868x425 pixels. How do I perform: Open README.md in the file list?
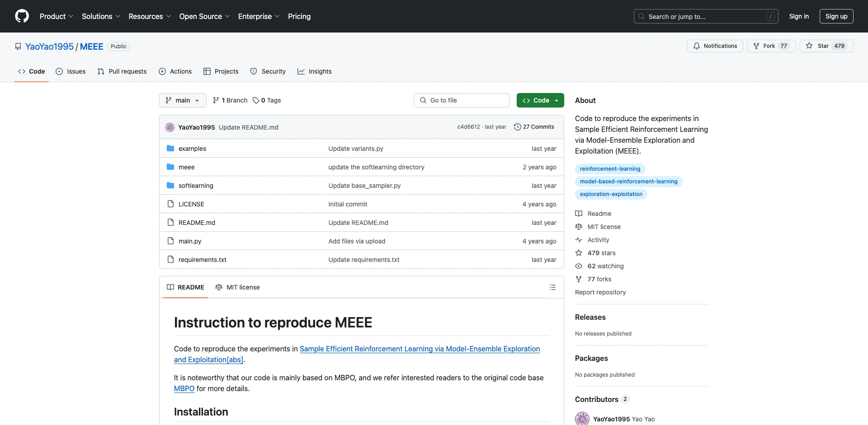click(197, 223)
